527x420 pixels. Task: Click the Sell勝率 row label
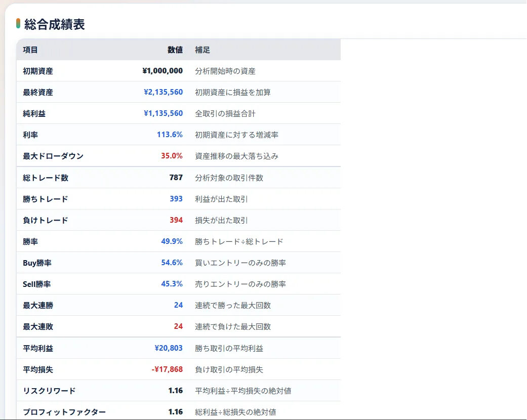click(x=36, y=284)
